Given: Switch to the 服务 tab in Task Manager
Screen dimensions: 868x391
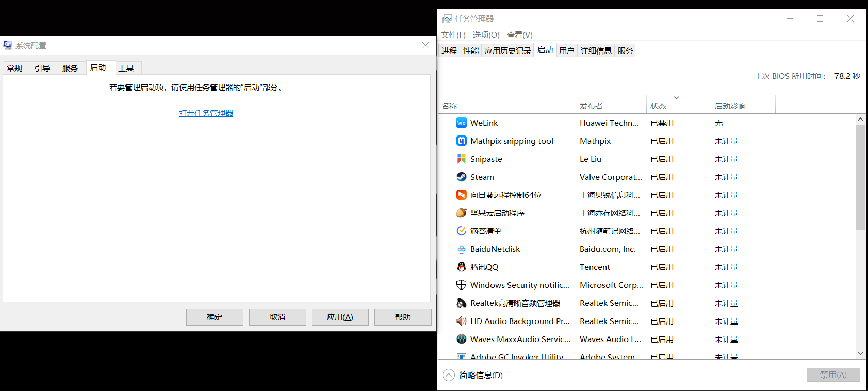Looking at the screenshot, I should point(625,50).
